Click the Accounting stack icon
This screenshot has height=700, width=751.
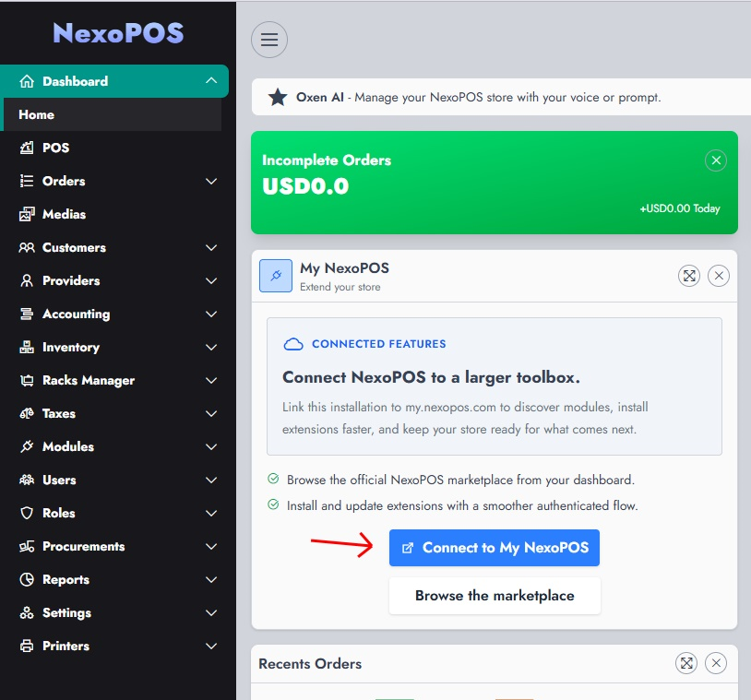pyautogui.click(x=27, y=314)
